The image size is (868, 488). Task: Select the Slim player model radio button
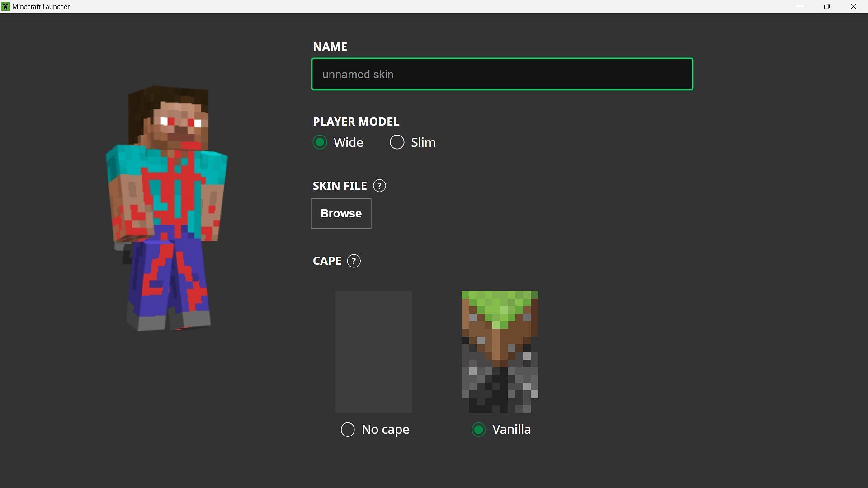[x=397, y=142]
